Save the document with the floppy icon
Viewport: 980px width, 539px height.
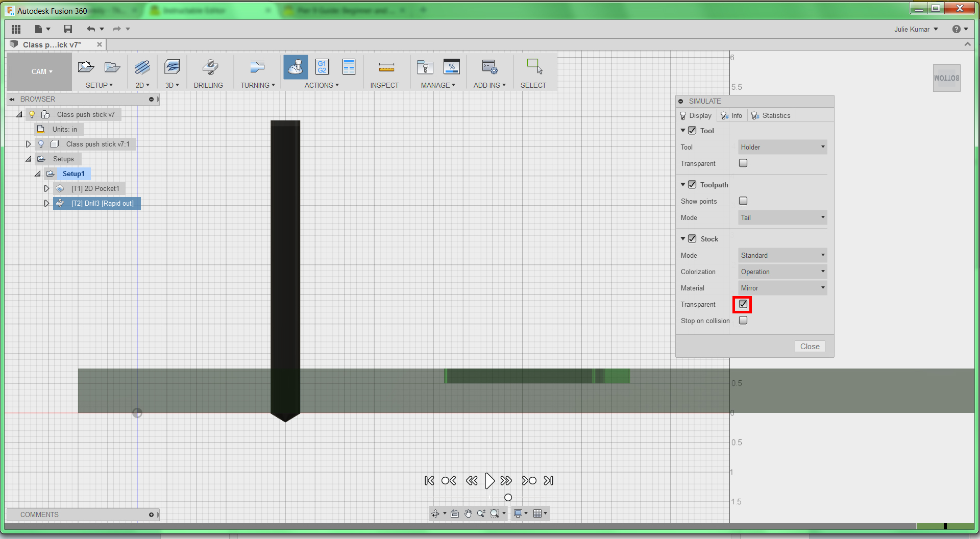(x=68, y=29)
